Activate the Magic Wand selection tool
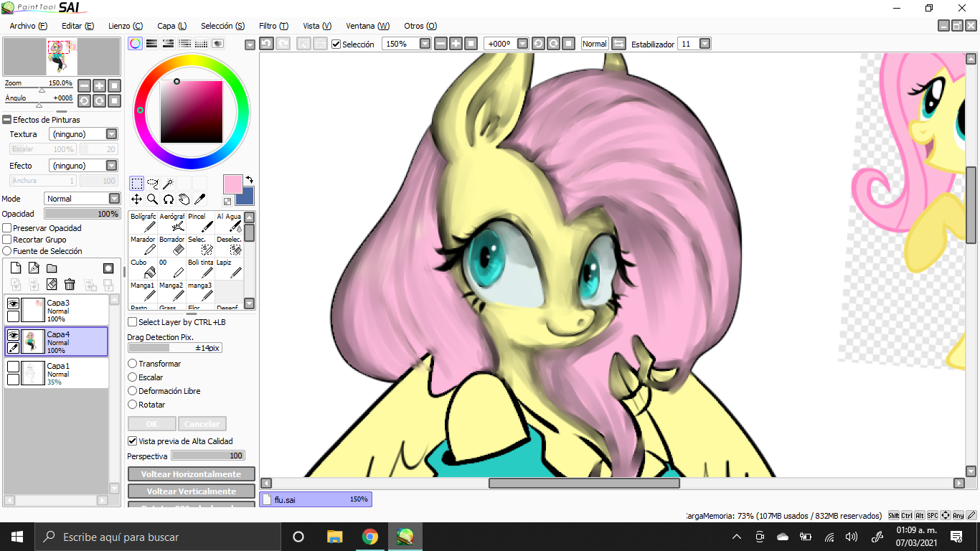The image size is (980, 551). [x=168, y=184]
